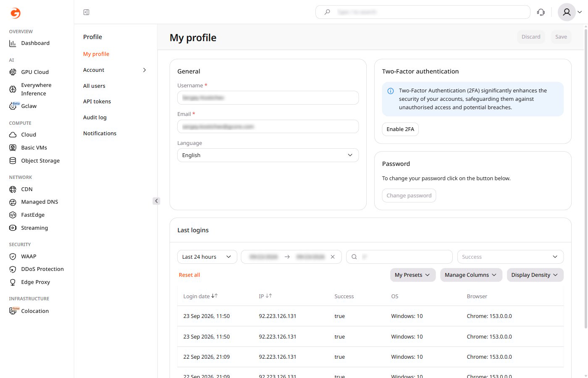The image size is (588, 378).
Task: Open the DDoS Protection shield icon
Action: pos(13,269)
